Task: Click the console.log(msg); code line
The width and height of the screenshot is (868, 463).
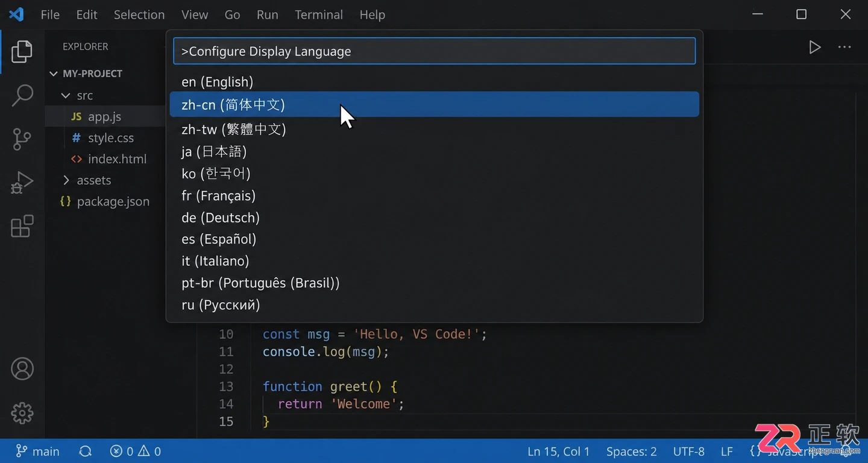Action: tap(326, 351)
